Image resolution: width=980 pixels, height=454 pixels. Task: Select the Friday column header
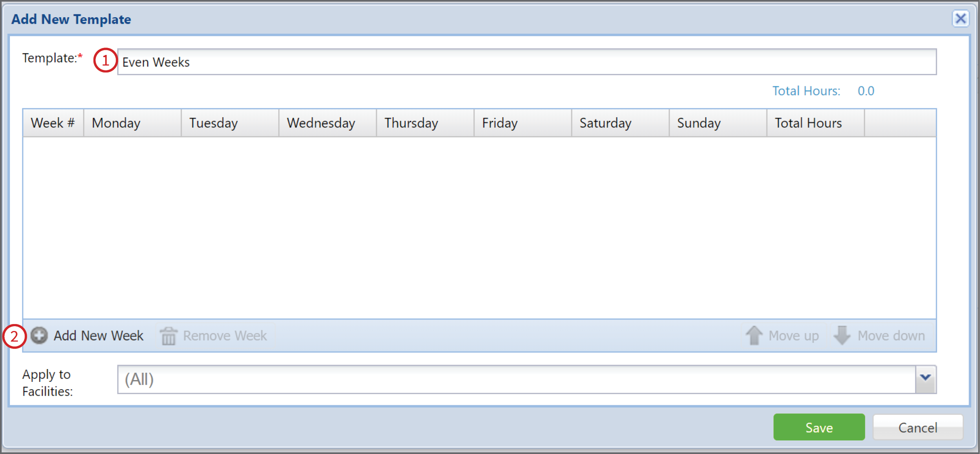point(499,122)
